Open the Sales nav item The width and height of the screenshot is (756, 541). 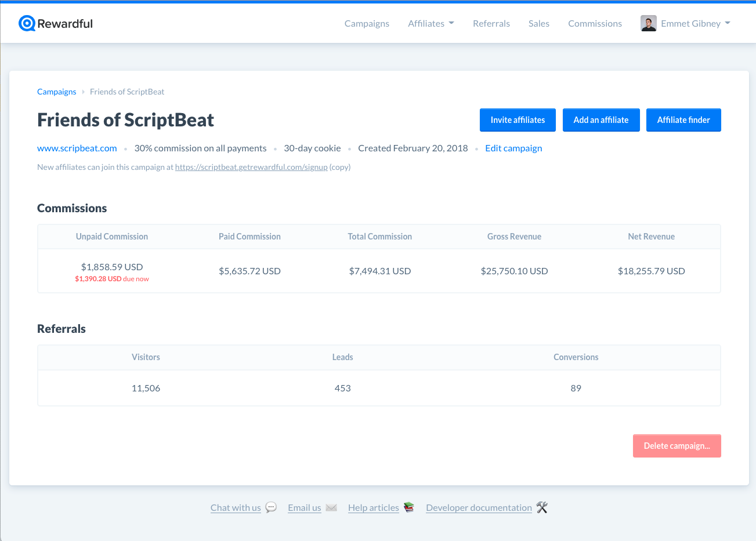coord(538,24)
